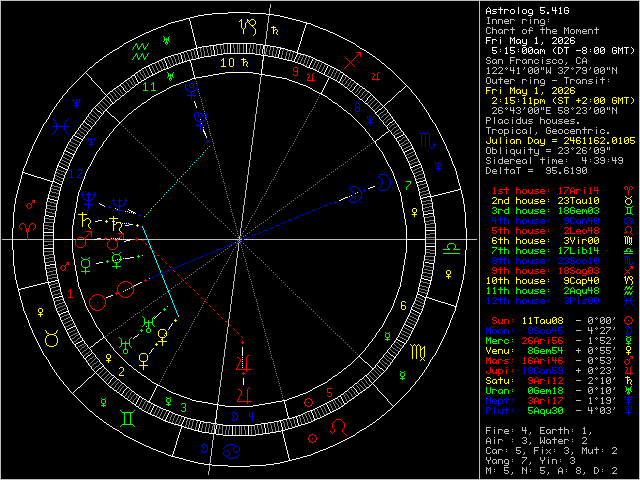Screen dimensions: 640x480
Task: Click the 'San Francisco, CA' location text
Action: (x=536, y=61)
